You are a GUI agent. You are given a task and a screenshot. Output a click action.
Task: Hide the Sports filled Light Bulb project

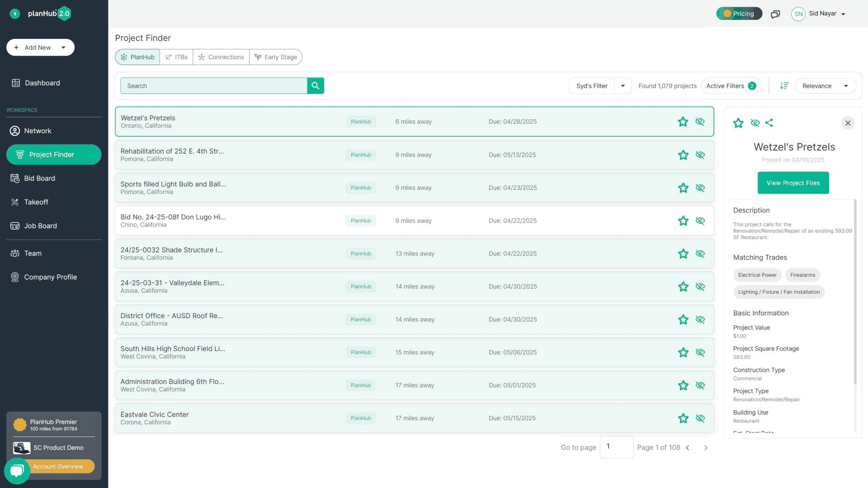tap(700, 188)
